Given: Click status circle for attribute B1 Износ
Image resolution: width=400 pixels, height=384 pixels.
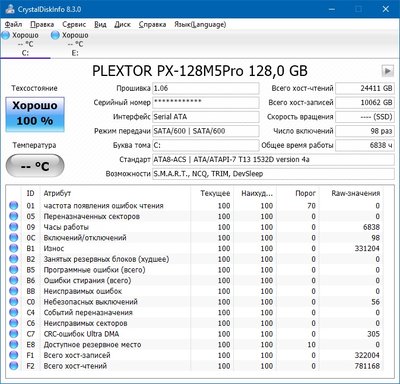Looking at the screenshot, I should click(x=14, y=248).
